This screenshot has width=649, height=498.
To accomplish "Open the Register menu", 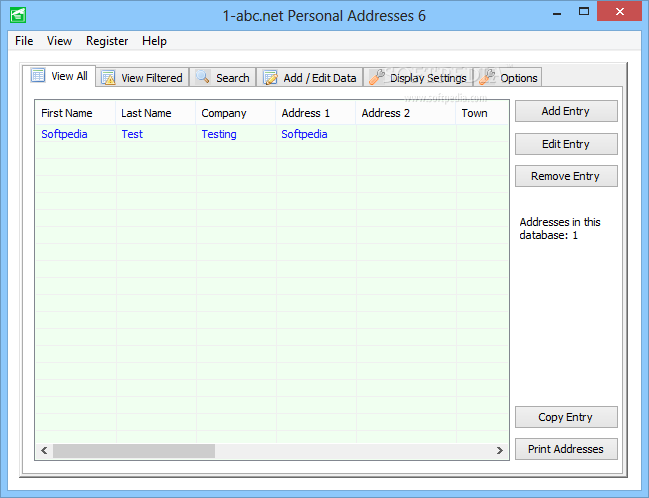I will (107, 41).
